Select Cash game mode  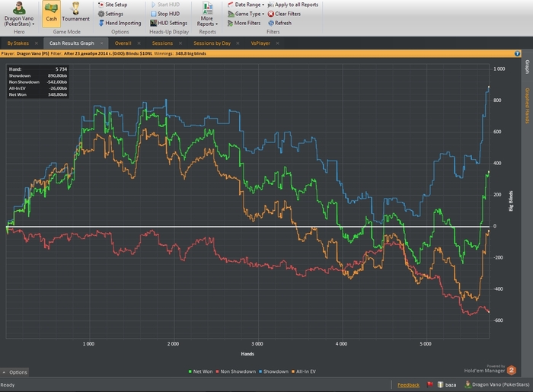tap(51, 14)
